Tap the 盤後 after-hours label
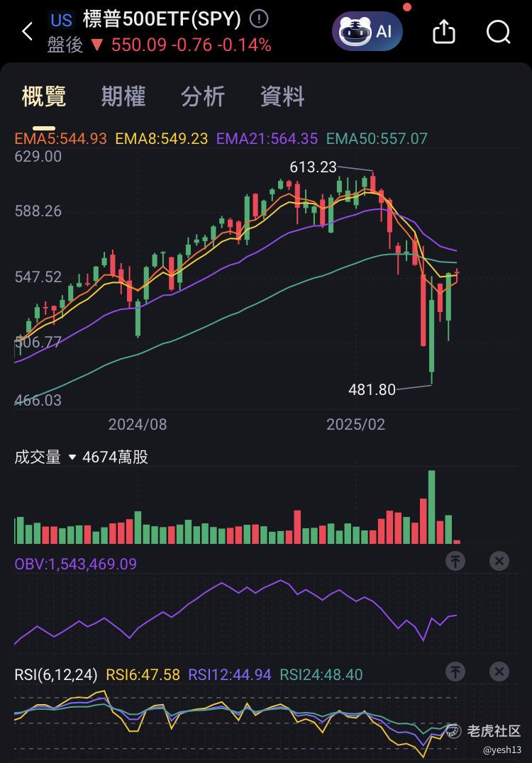Viewport: 532px width, 763px height. (x=65, y=45)
